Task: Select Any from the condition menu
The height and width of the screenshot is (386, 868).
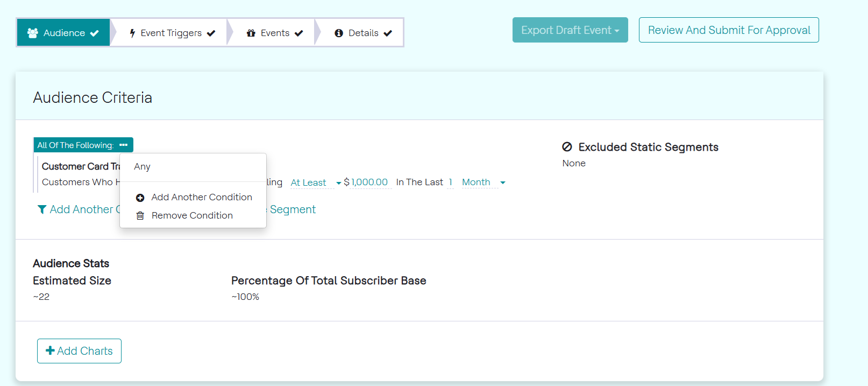Action: click(x=143, y=167)
